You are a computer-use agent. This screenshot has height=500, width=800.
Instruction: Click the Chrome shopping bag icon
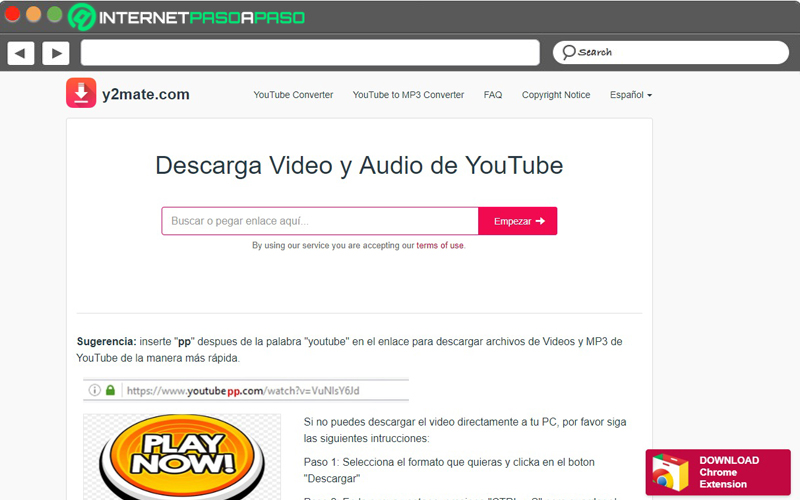670,472
